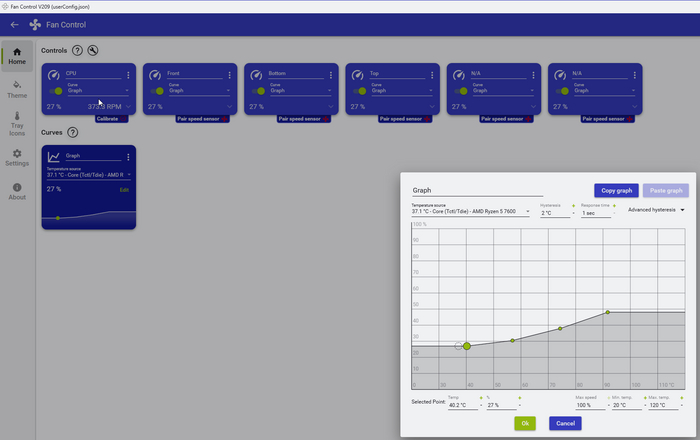700x440 pixels.
Task: Open the Curve dropdown on Bottom card
Action: pos(301,89)
